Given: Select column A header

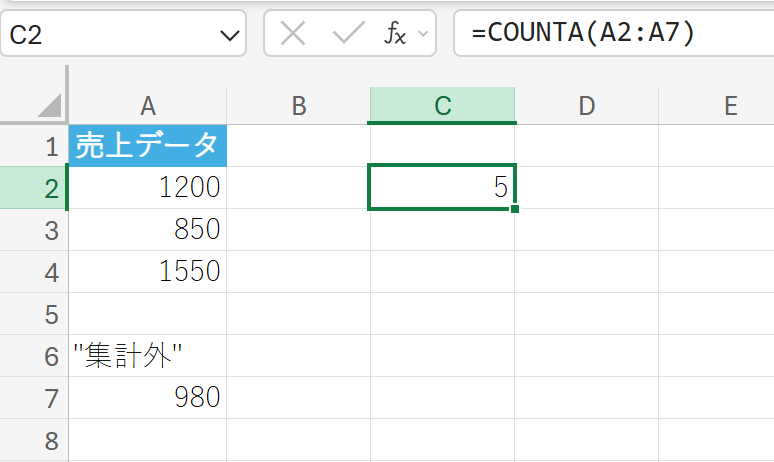Looking at the screenshot, I should tap(148, 106).
